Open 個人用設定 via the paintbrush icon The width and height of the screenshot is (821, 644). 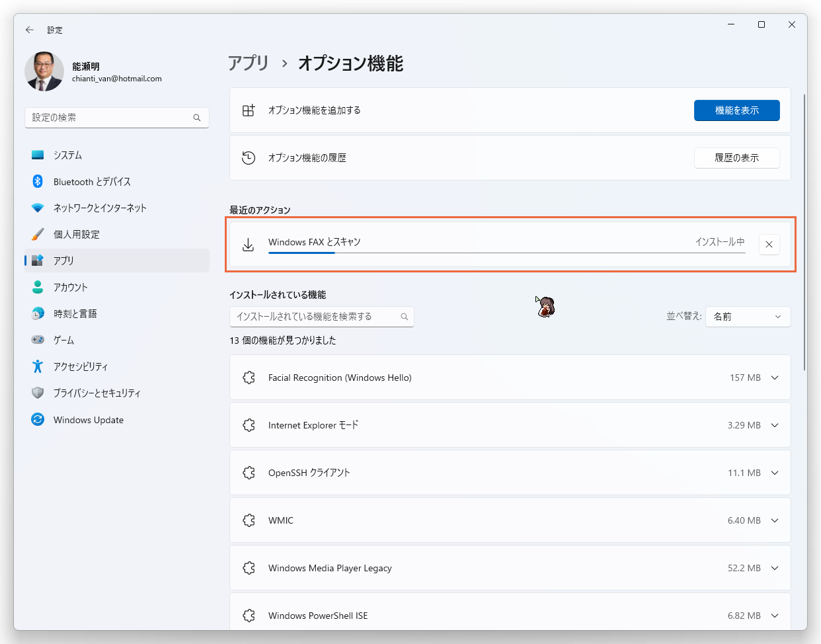pyautogui.click(x=38, y=234)
